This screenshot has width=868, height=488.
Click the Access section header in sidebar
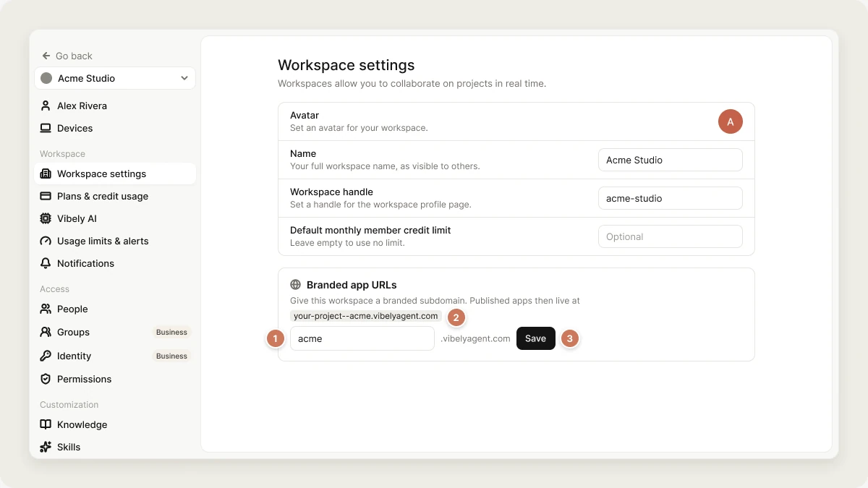[54, 289]
